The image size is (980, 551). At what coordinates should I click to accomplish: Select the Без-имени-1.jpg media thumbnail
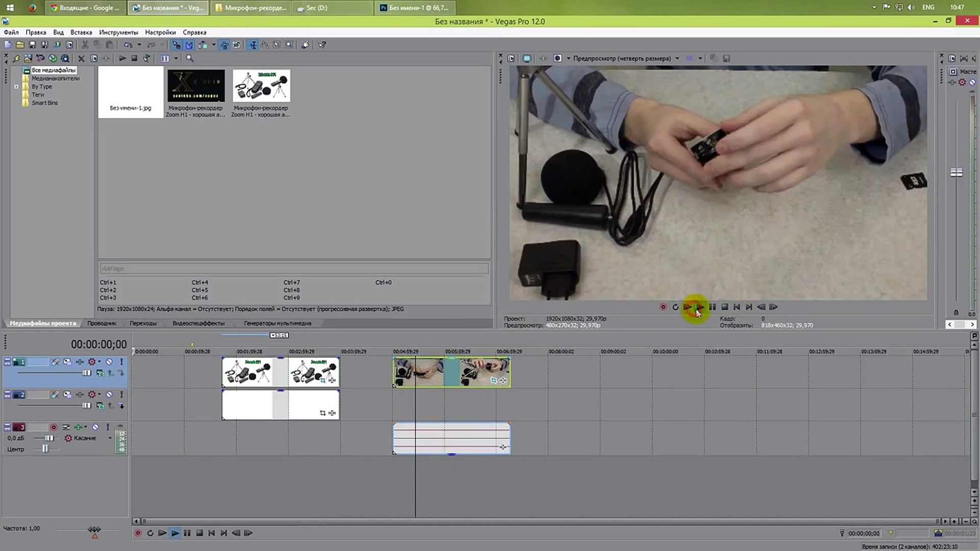coord(131,92)
